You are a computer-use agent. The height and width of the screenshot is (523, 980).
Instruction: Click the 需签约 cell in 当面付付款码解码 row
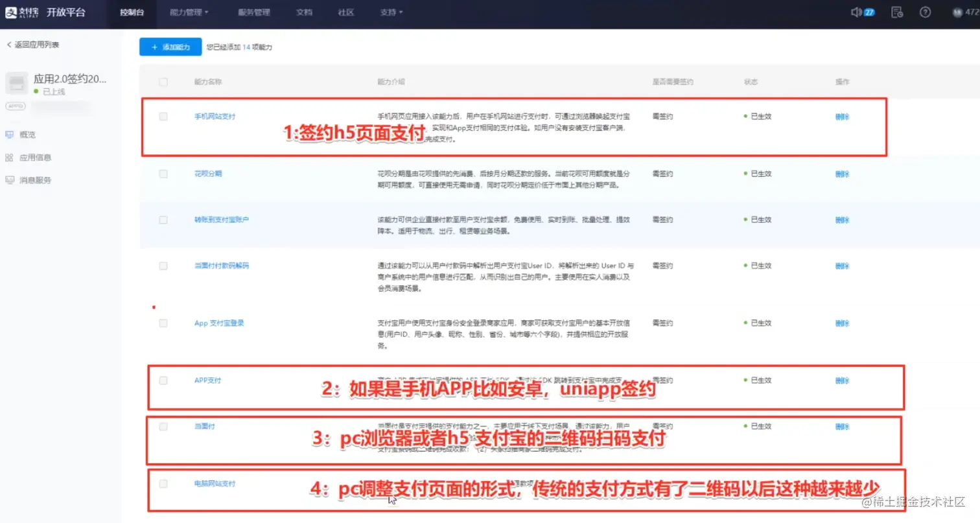point(662,266)
